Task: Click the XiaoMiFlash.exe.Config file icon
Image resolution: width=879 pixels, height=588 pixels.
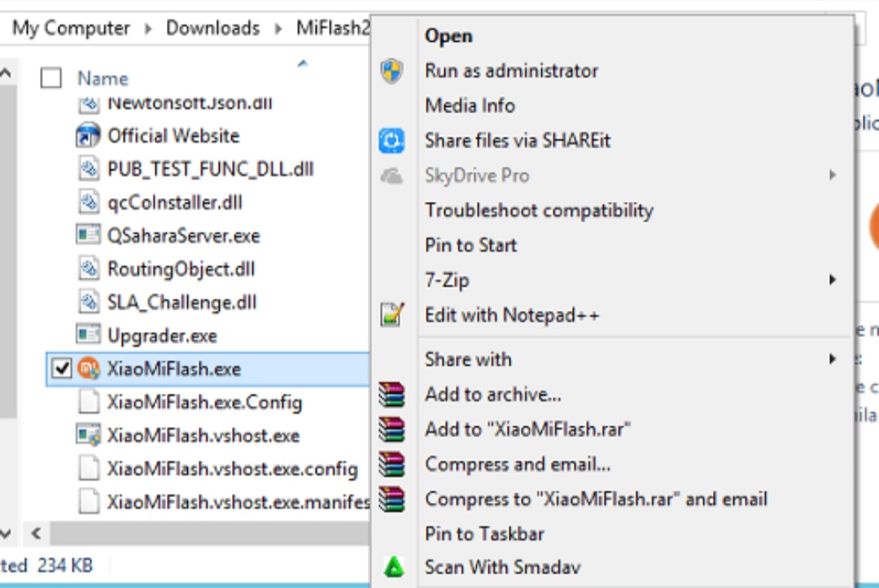Action: [x=89, y=402]
